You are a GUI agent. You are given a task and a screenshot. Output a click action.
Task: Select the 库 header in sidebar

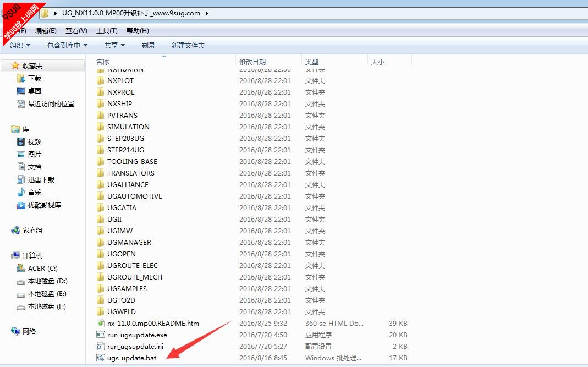click(20, 129)
